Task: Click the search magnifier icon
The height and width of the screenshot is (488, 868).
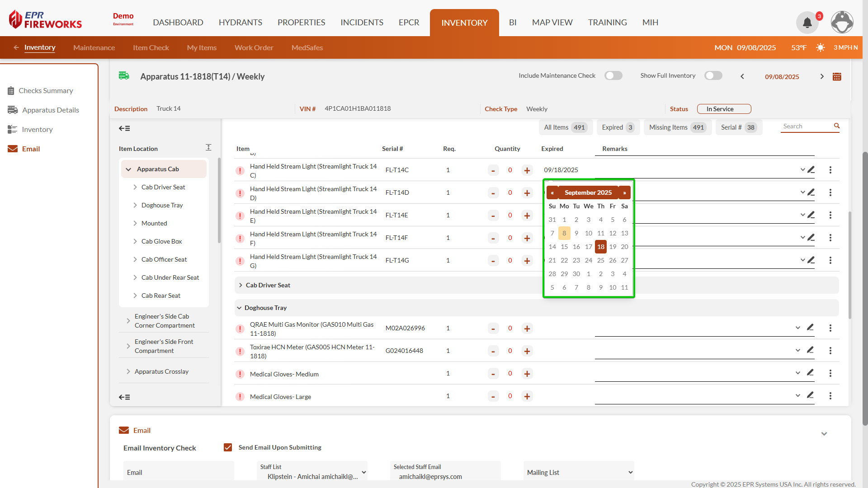Action: point(837,126)
